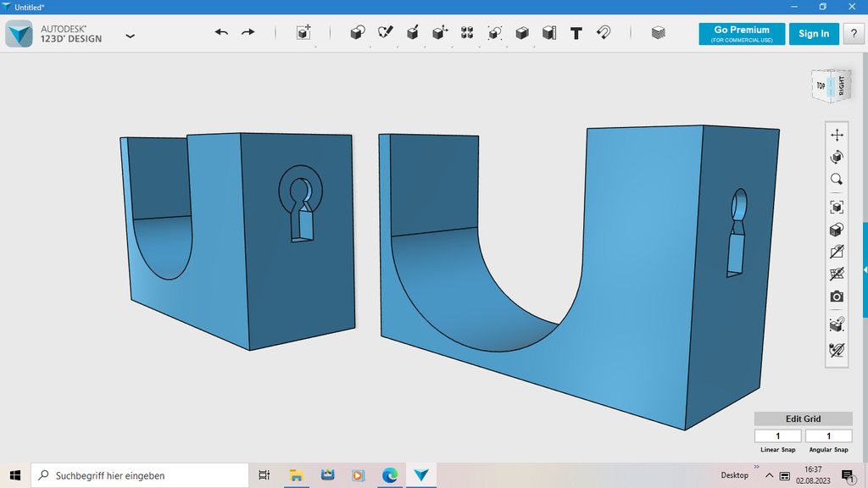Select the RIGHT face of the view cube

pos(842,86)
